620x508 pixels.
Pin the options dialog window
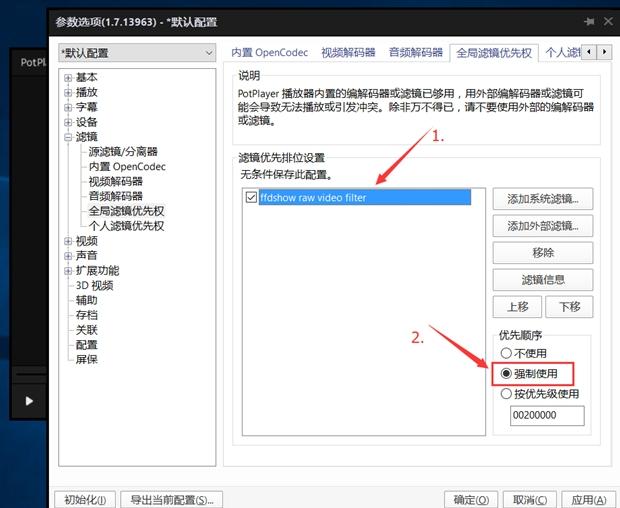(589, 21)
